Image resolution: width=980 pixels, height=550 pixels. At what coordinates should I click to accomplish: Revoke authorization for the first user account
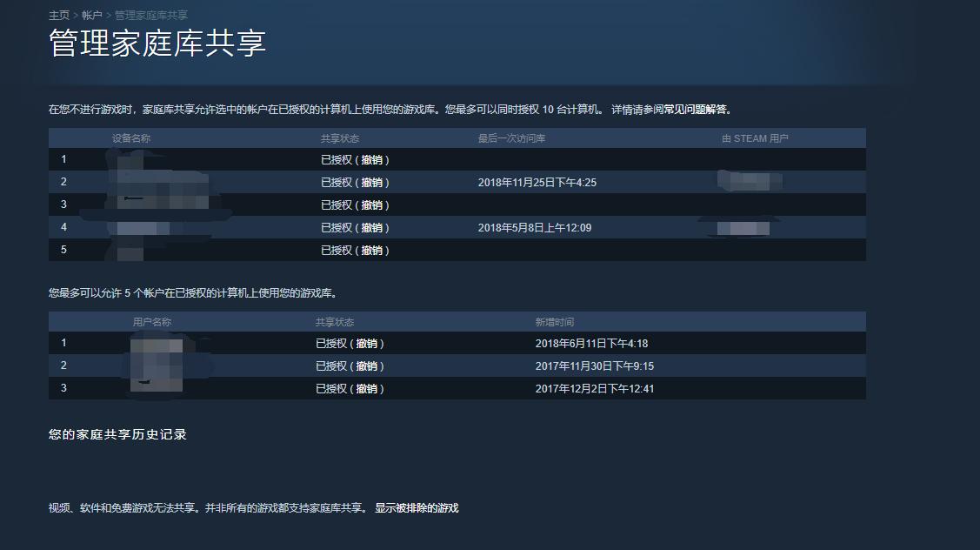click(x=370, y=343)
